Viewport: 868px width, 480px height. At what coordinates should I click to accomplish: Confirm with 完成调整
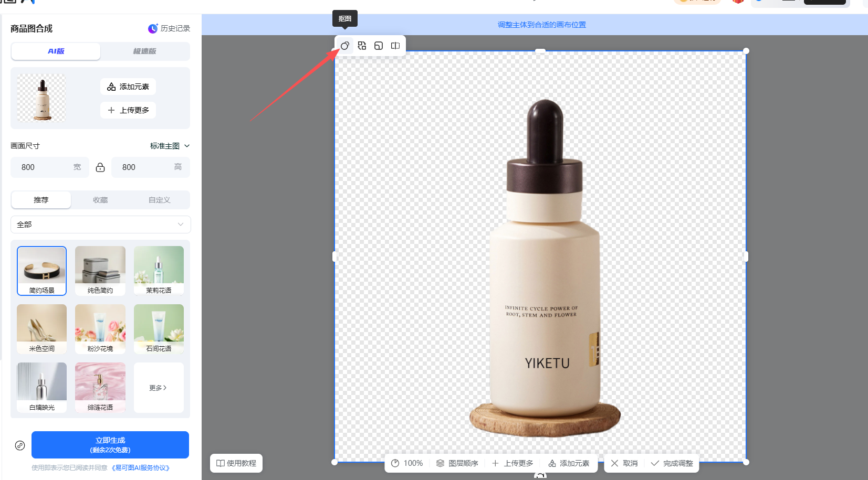point(672,463)
